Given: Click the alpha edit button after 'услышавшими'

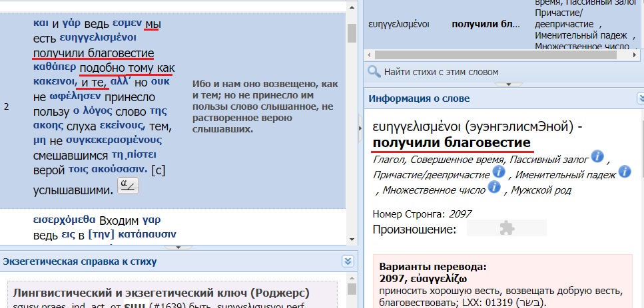Looking at the screenshot, I should coord(127,186).
